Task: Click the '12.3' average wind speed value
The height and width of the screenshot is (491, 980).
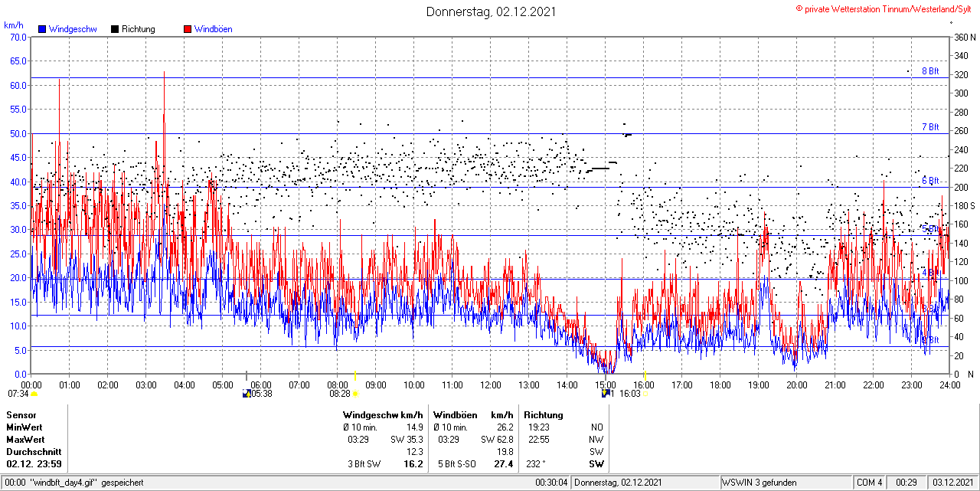Action: (x=414, y=451)
